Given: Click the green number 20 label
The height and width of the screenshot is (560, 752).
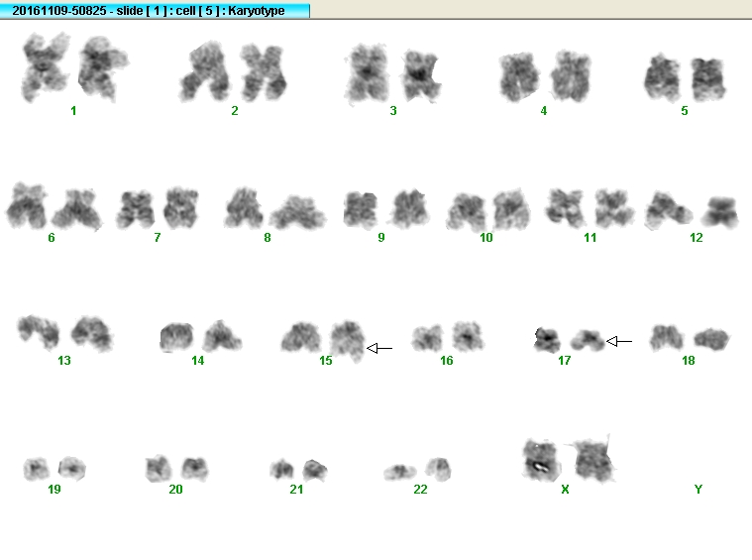Looking at the screenshot, I should click(175, 490).
